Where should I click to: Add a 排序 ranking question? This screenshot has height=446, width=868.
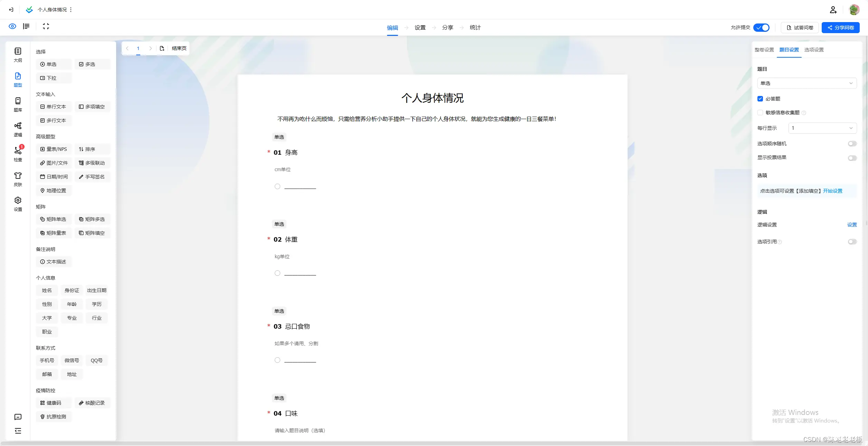(x=92, y=149)
